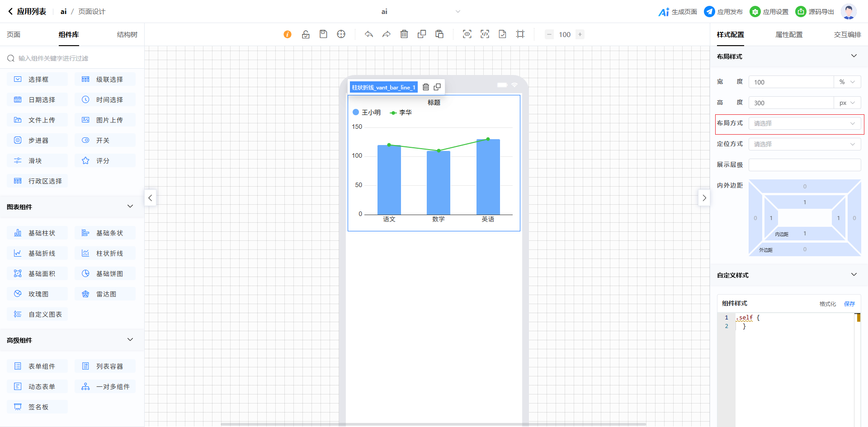Viewport: 868px width, 427px height.
Task: Undo the last action
Action: [369, 34]
